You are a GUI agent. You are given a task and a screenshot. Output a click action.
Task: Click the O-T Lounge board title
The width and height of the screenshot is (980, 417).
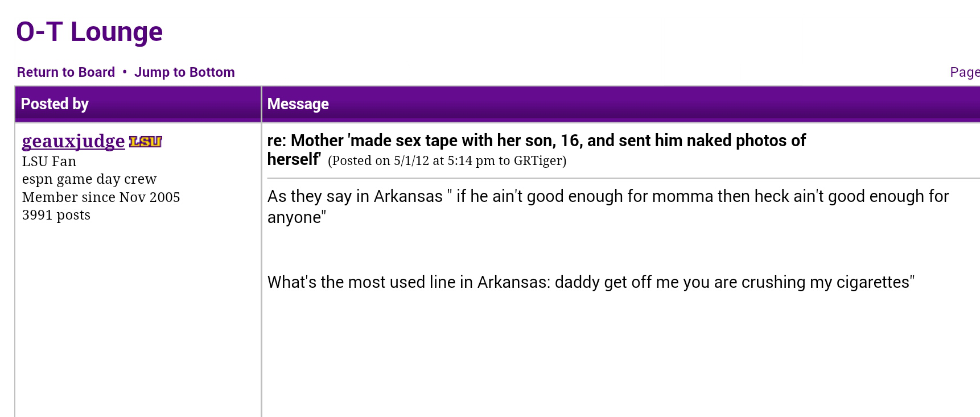89,31
